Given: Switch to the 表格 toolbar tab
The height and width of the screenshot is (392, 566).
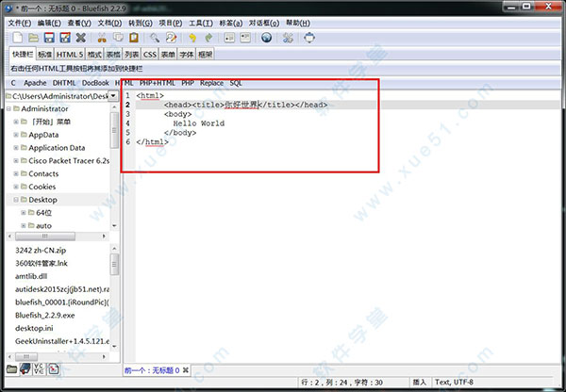Looking at the screenshot, I should point(113,55).
